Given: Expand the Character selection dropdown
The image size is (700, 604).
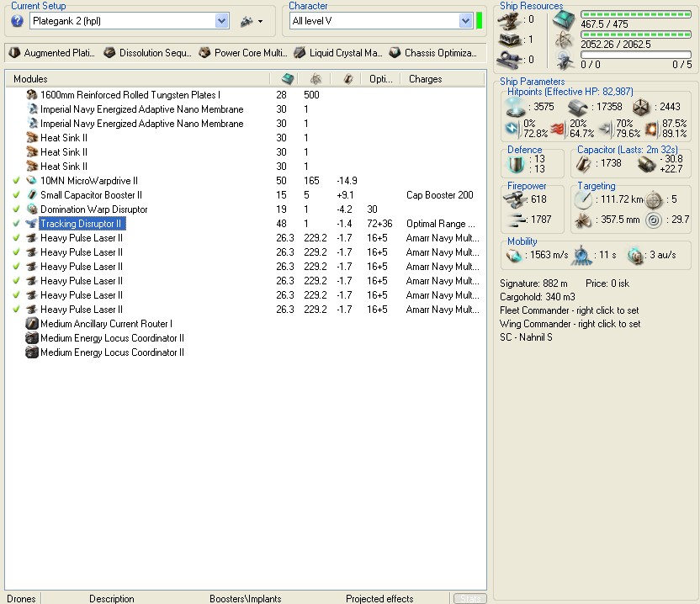Looking at the screenshot, I should 465,21.
